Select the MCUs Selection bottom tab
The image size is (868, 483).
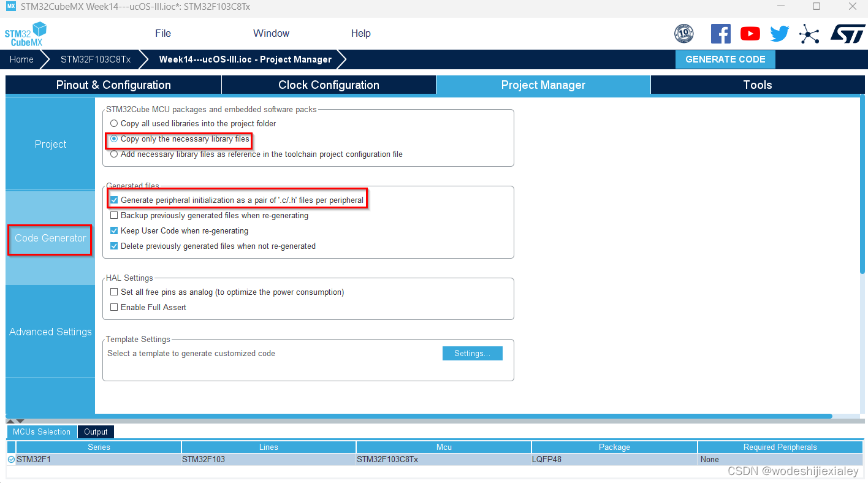coord(42,432)
